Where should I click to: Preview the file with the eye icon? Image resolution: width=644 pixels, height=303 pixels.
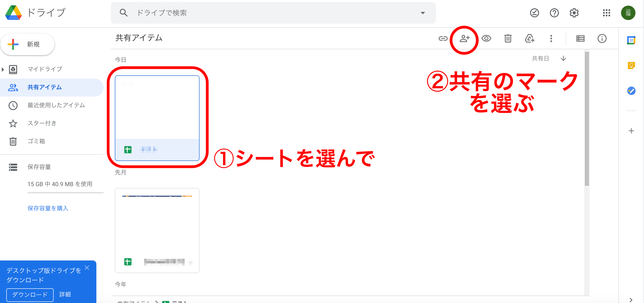(487, 38)
